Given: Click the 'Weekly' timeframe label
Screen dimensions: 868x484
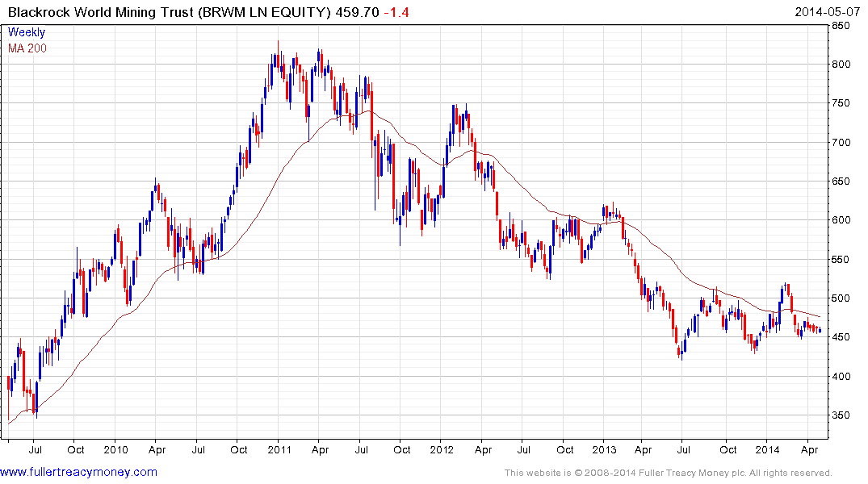Looking at the screenshot, I should tap(27, 32).
